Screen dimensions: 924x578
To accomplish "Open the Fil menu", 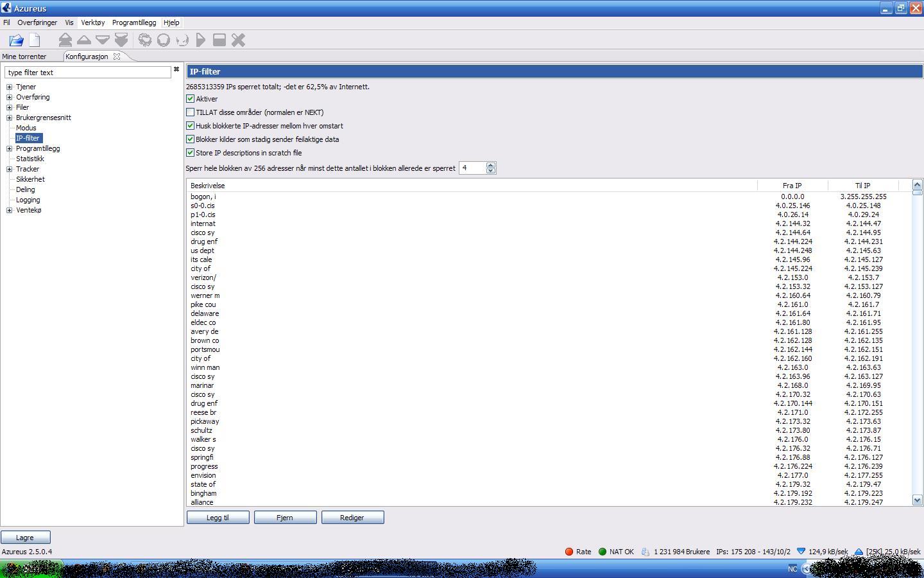I will [x=6, y=22].
